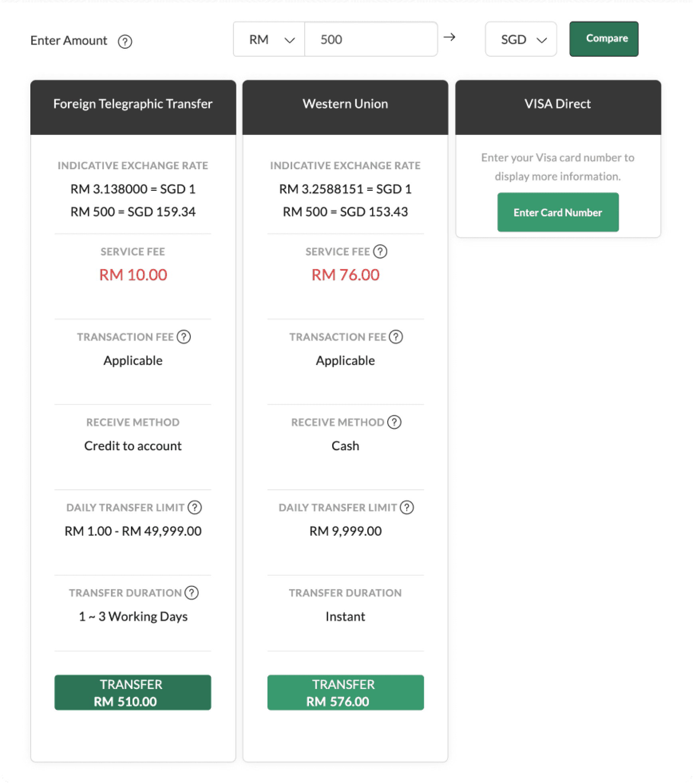Click Western Union Transaction Fee help icon

coord(396,337)
